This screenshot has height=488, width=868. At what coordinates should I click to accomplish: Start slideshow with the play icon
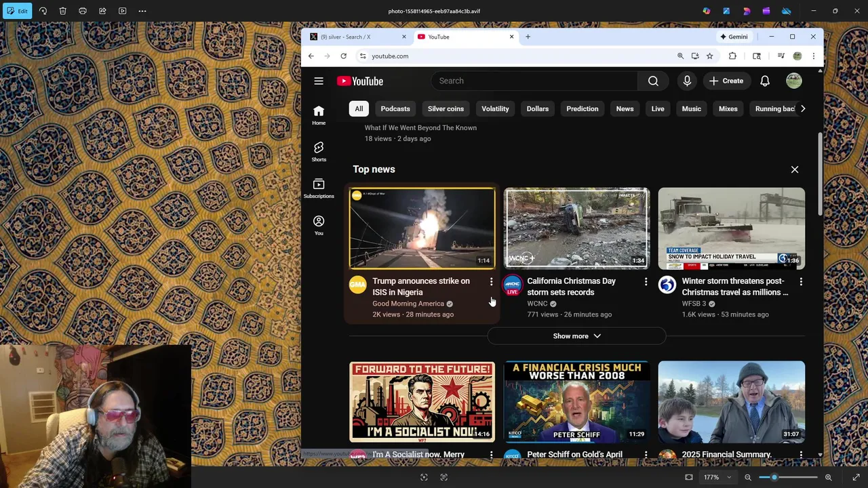(122, 11)
